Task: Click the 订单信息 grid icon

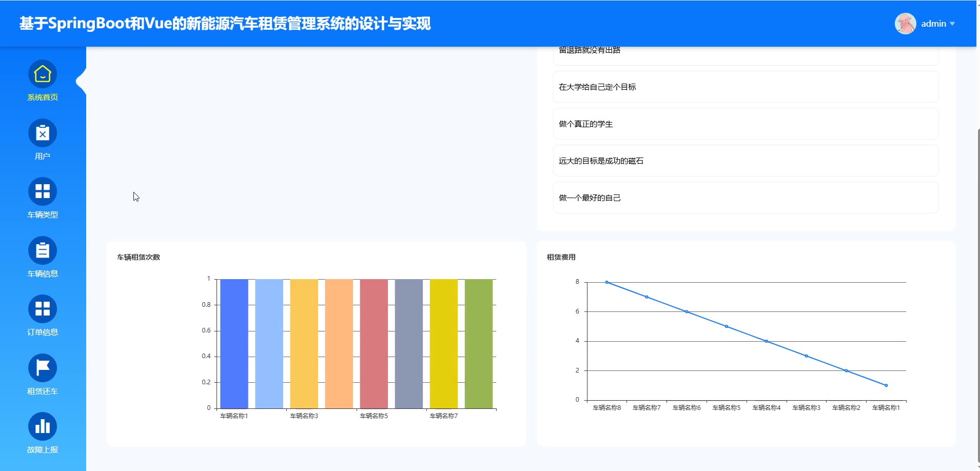Action: click(43, 309)
